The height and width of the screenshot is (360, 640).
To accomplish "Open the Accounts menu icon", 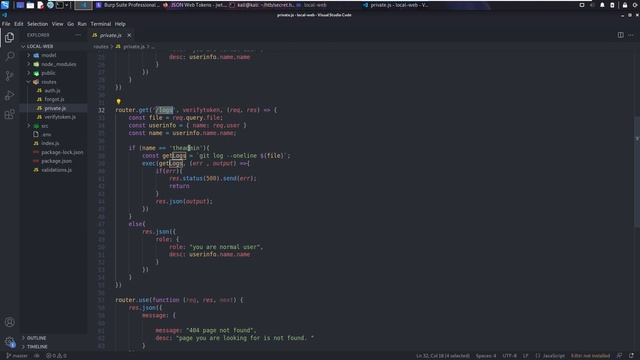I will click(x=9, y=322).
